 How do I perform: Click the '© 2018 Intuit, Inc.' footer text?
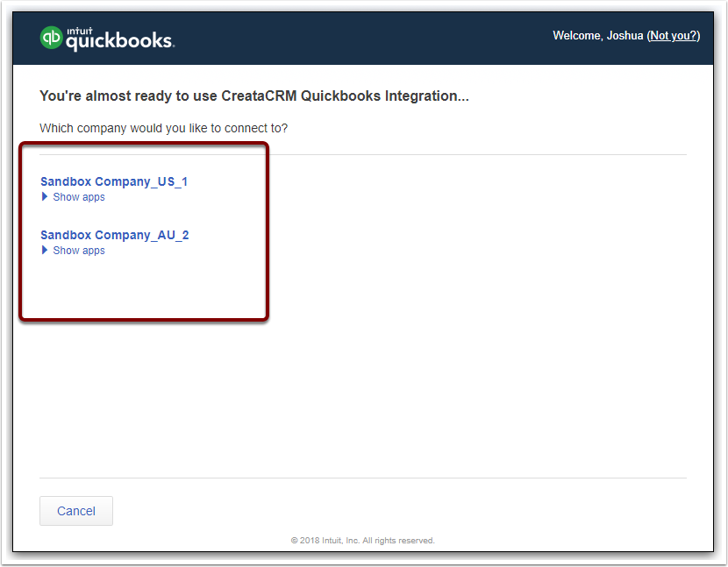coord(362,540)
